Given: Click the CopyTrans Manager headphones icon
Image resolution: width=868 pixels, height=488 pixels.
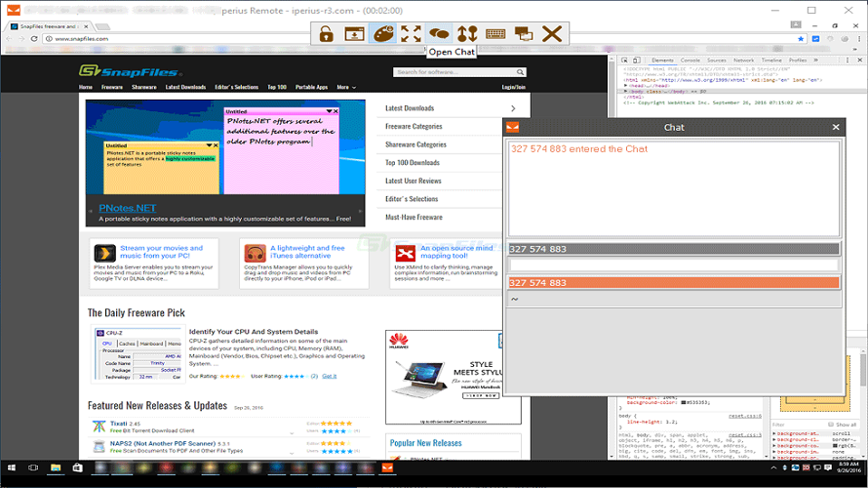Looking at the screenshot, I should coord(255,253).
